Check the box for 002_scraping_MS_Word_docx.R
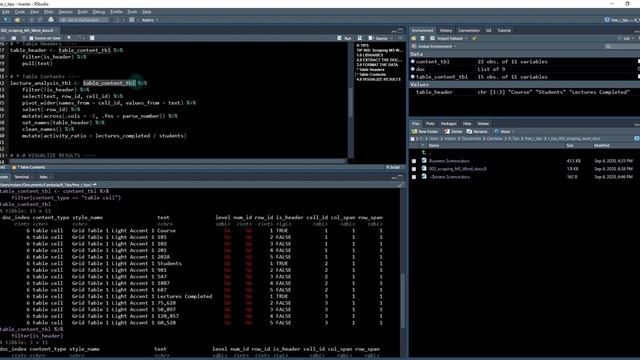This screenshot has height=360, width=640. click(x=414, y=169)
